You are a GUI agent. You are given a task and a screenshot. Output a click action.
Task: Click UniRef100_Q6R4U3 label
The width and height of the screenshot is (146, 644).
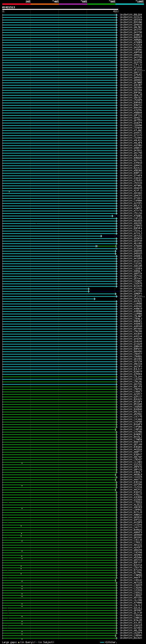(x=131, y=77)
